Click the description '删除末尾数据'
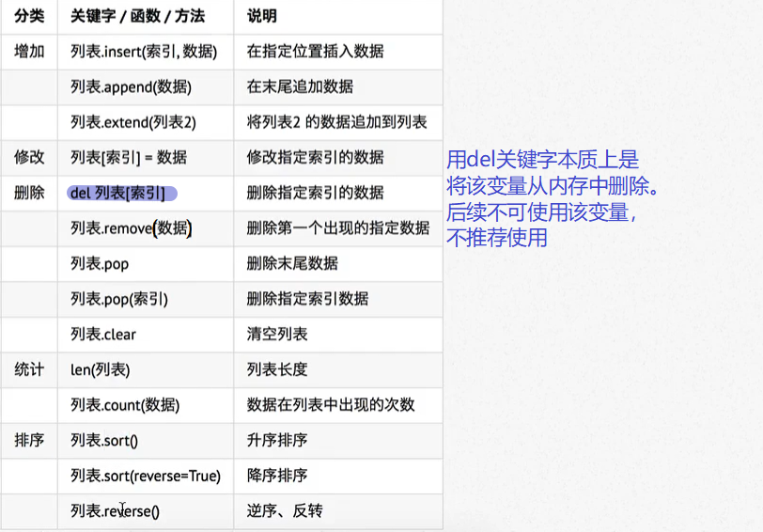Screen dimensions: 763x532 pos(292,263)
